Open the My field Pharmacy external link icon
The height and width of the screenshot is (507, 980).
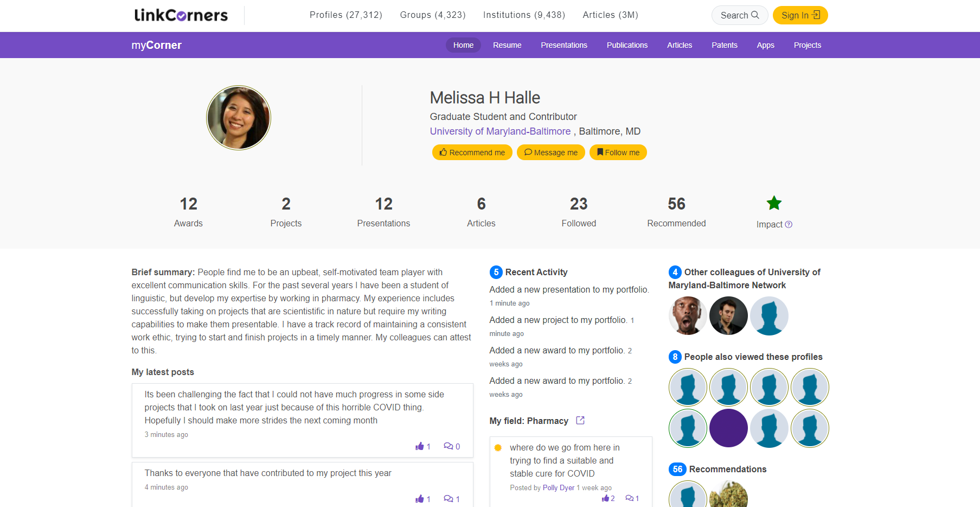click(x=580, y=421)
